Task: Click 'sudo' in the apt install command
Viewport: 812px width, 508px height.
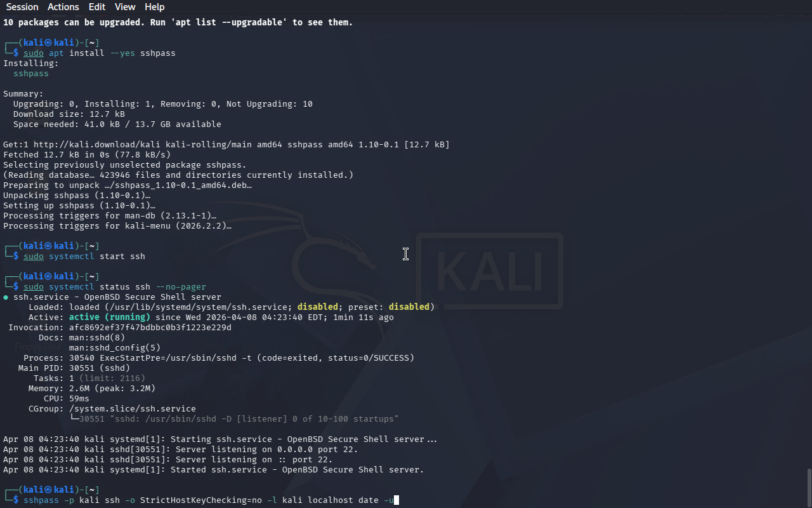Action: tap(34, 53)
